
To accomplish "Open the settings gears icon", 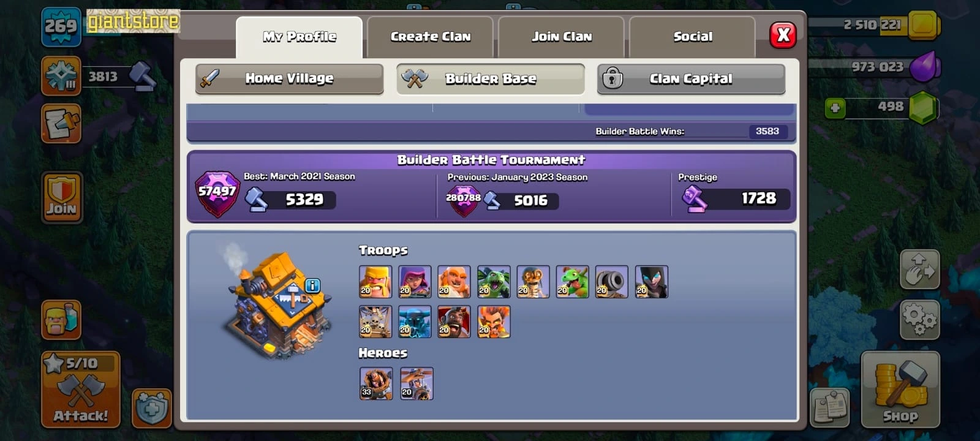I will click(919, 319).
